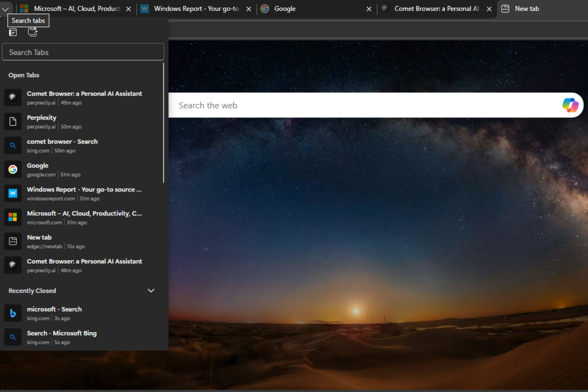
Task: Open Copilot from the search bar
Action: point(570,105)
